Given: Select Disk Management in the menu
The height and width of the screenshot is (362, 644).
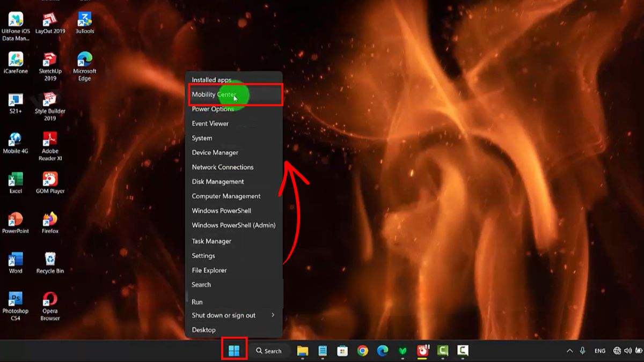Looking at the screenshot, I should [234, 181].
